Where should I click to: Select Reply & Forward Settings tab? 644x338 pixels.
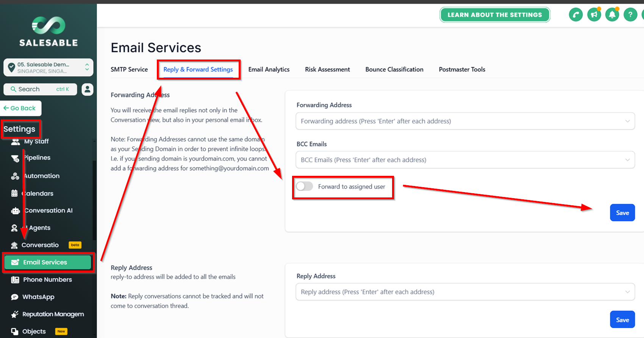[198, 69]
